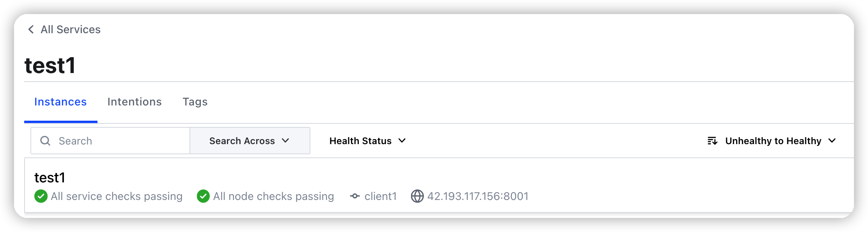The image size is (868, 232).
Task: Click inside the Search input field
Action: (x=110, y=141)
